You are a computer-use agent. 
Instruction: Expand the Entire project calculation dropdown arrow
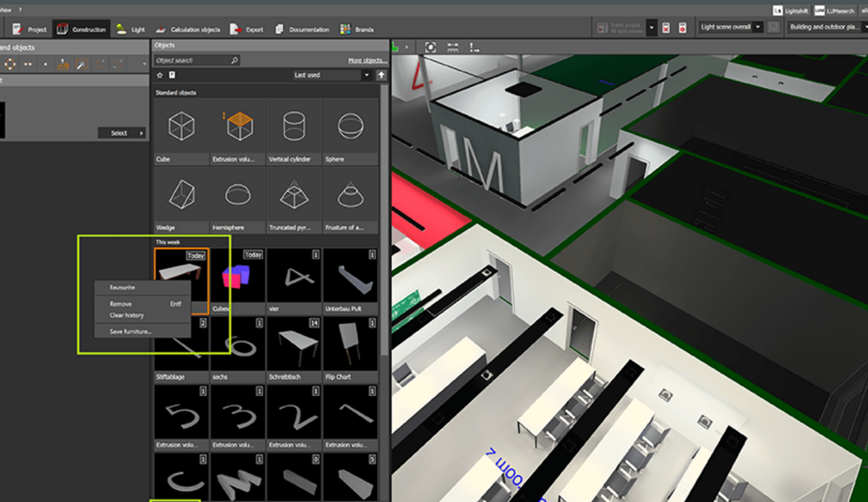coord(652,28)
